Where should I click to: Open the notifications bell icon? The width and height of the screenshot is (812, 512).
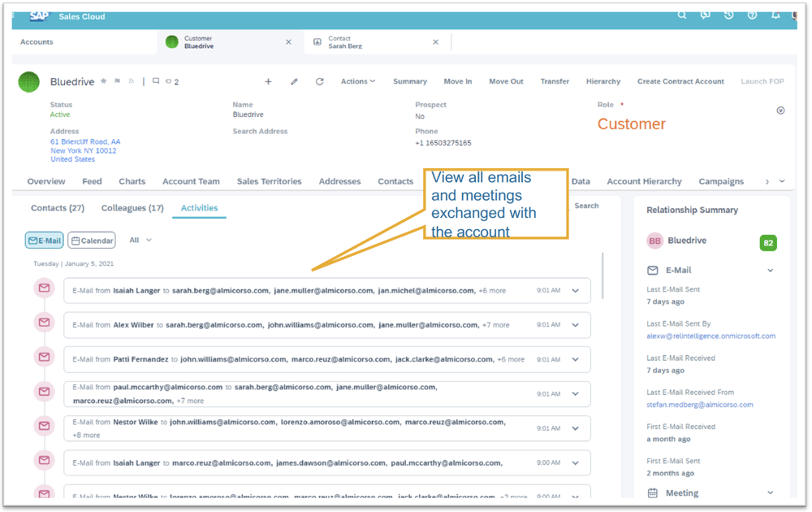click(775, 15)
